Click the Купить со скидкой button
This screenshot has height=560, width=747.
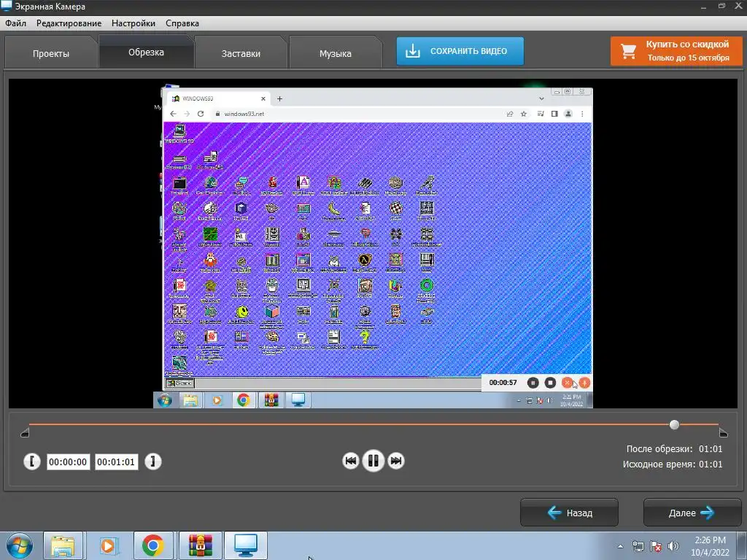(x=676, y=51)
